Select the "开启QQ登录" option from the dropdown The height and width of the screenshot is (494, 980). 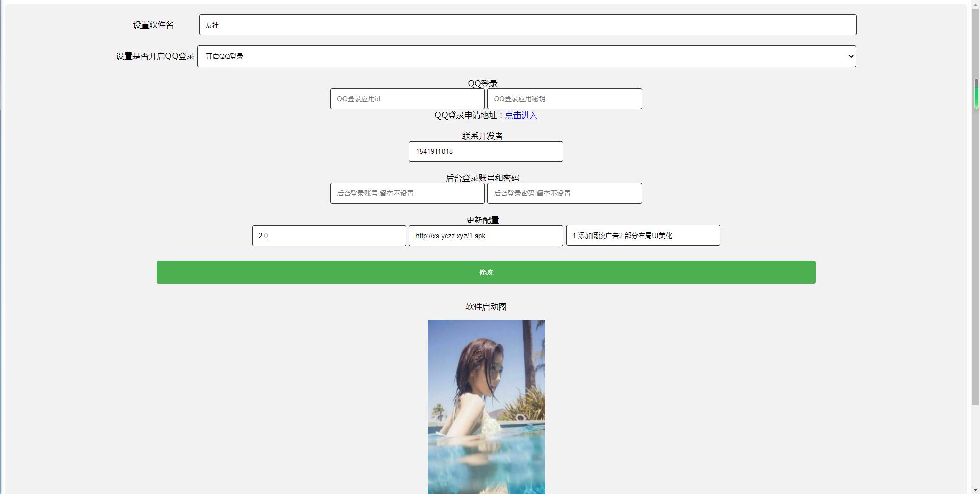click(225, 56)
